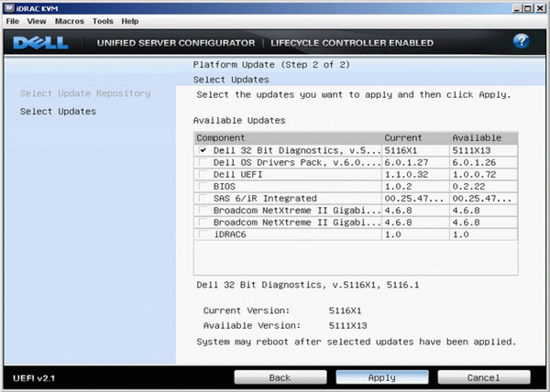Click the Component column header
The width and height of the screenshot is (550, 392).
[288, 137]
